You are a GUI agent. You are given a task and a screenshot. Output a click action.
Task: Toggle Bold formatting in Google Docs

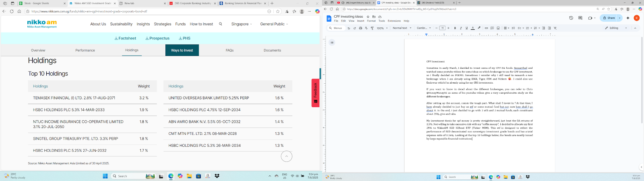455,28
